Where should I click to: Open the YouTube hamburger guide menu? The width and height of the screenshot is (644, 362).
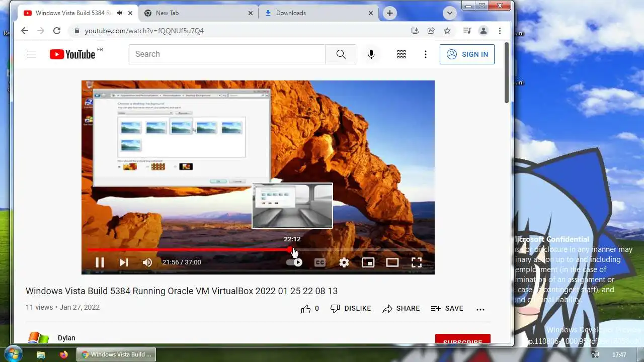click(32, 54)
